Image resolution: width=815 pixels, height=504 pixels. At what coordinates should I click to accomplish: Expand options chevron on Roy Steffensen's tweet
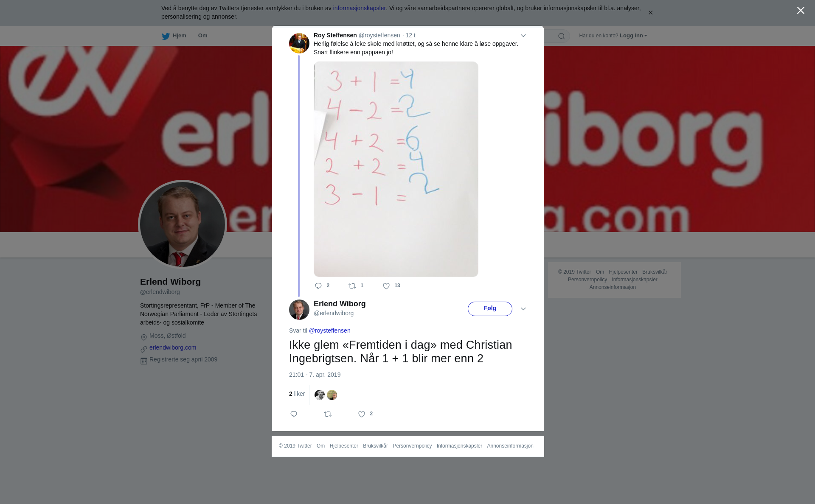click(x=523, y=36)
